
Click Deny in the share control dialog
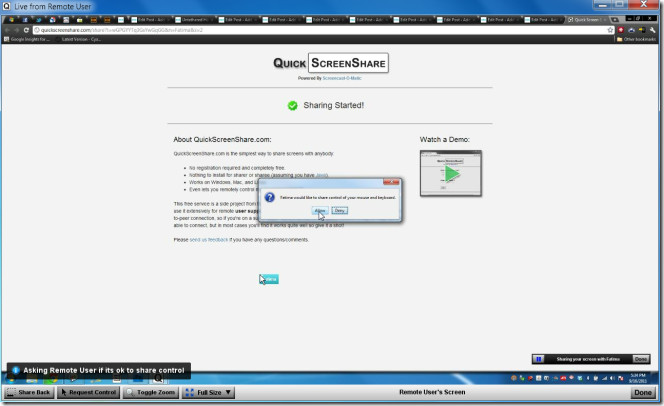pyautogui.click(x=340, y=210)
